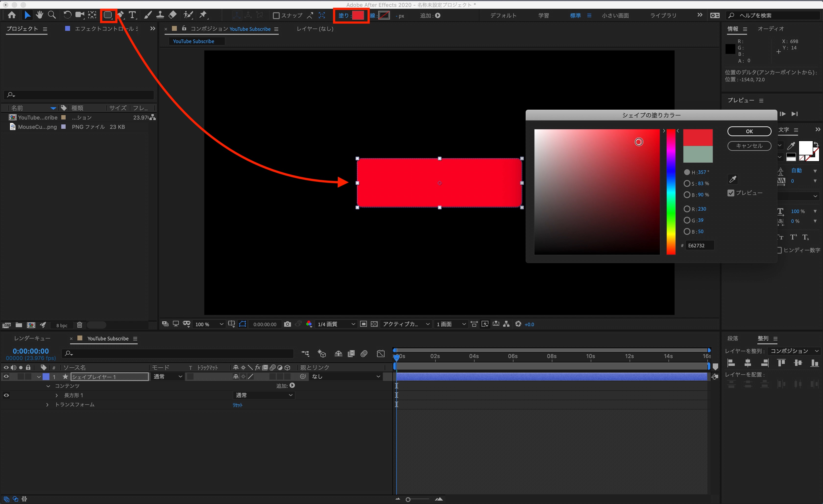Screen dimensions: 823x504
Task: Switch to the レンダーキュー tab
Action: pyautogui.click(x=32, y=338)
